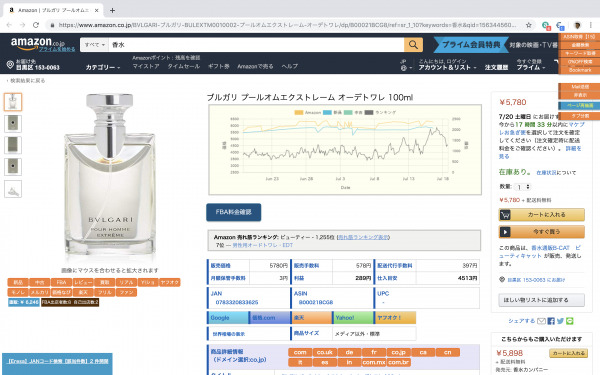Open the タイムセール navigation item
The width and height of the screenshot is (600, 375).
184,66
